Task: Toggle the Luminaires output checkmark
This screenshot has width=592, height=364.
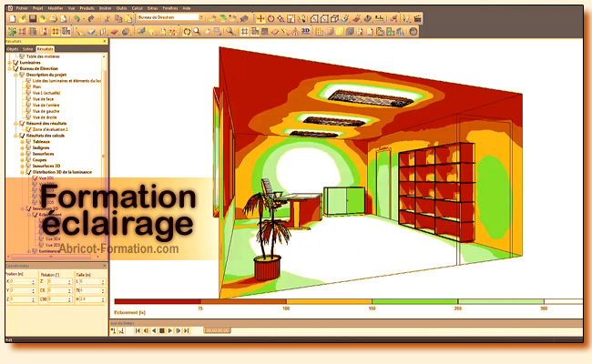Action: (15, 63)
